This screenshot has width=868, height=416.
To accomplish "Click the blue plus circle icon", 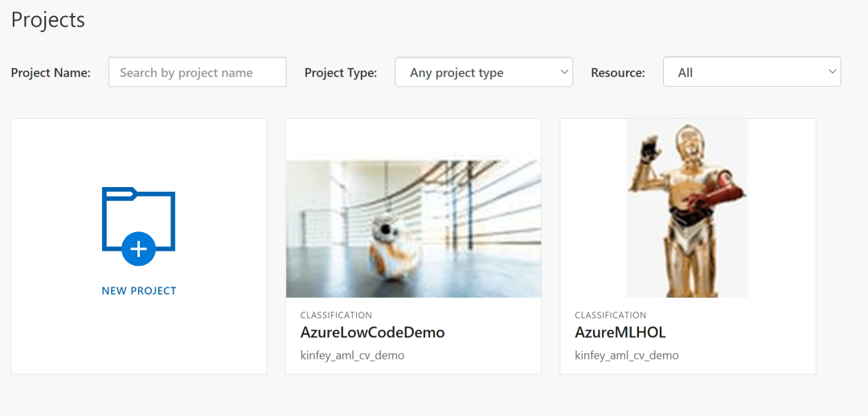I will click(138, 249).
